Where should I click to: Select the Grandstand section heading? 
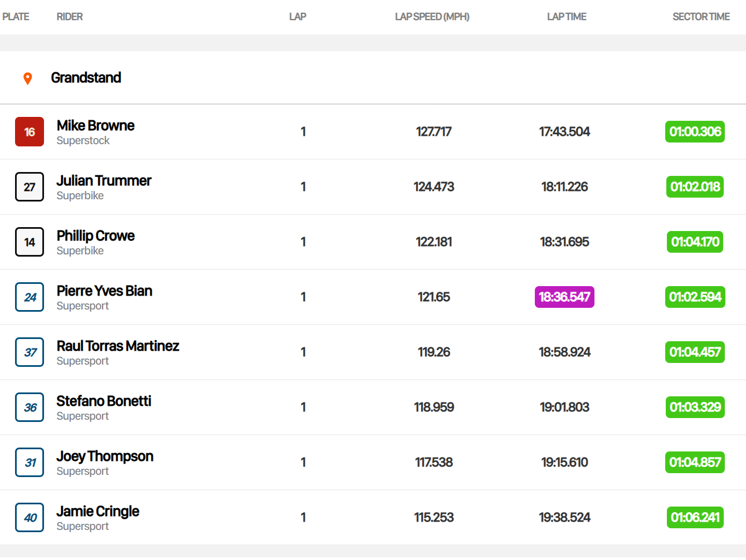tap(86, 78)
